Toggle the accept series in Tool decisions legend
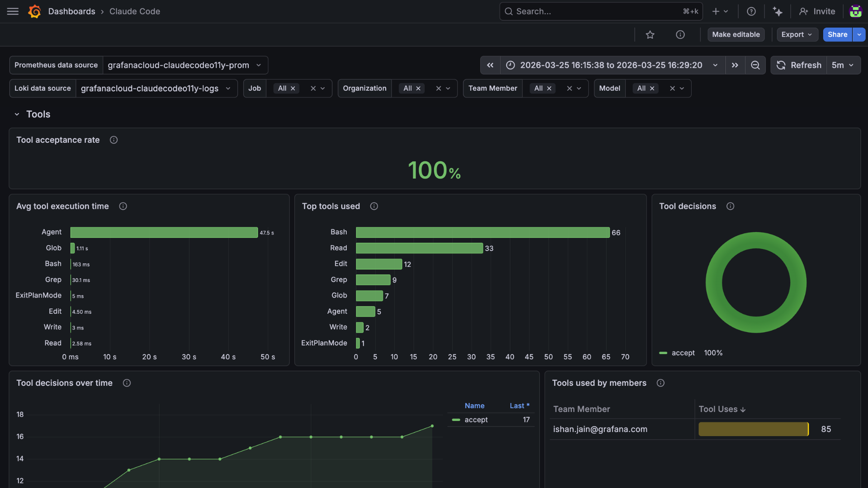The width and height of the screenshot is (868, 488). coord(683,353)
